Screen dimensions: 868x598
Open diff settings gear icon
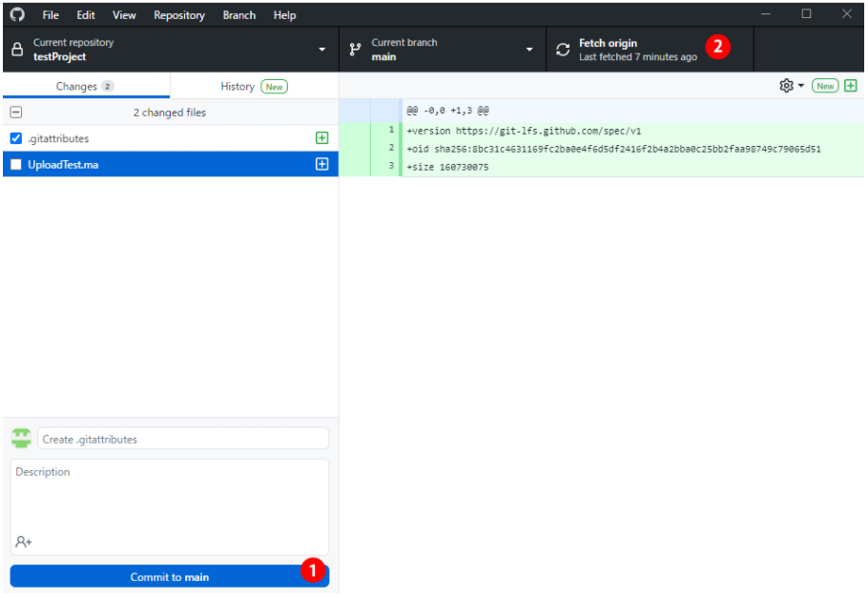click(x=786, y=86)
